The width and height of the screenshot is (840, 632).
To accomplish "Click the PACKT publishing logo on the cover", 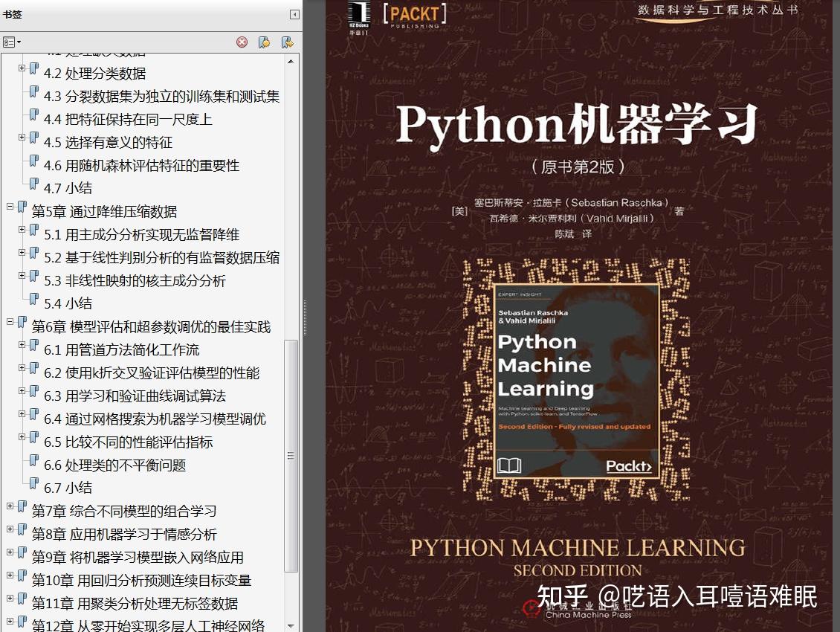I will click(x=415, y=15).
